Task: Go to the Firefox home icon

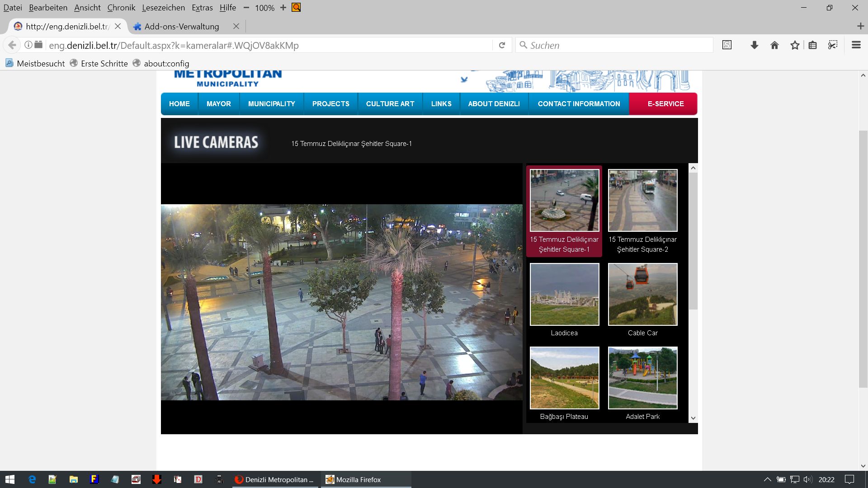Action: tap(774, 45)
